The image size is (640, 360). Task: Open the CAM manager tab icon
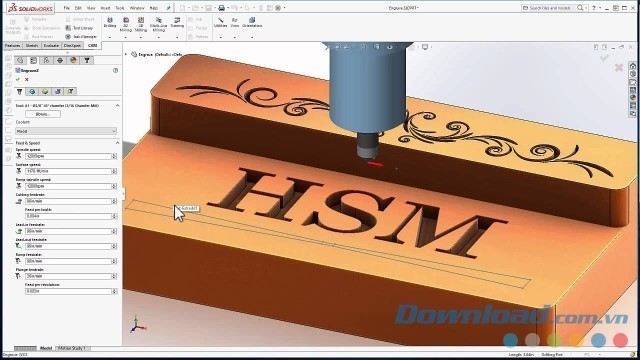point(87,60)
